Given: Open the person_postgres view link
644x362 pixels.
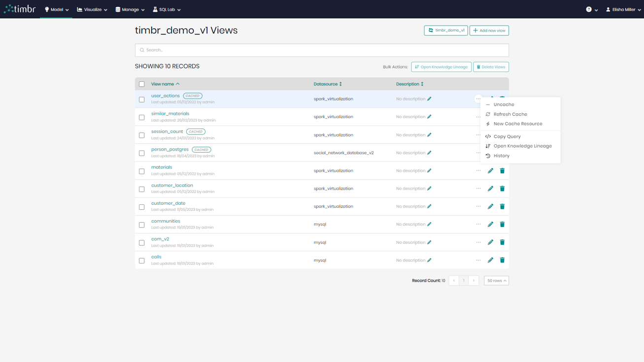Looking at the screenshot, I should [x=169, y=149].
